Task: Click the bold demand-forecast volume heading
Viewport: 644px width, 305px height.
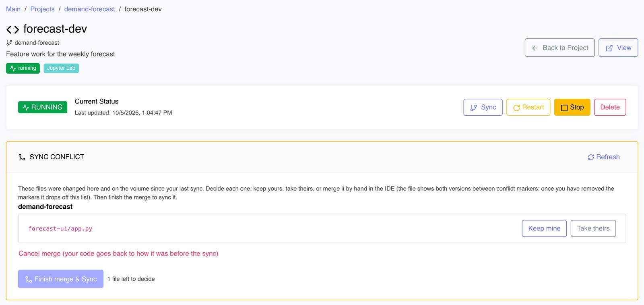Action: (45, 207)
